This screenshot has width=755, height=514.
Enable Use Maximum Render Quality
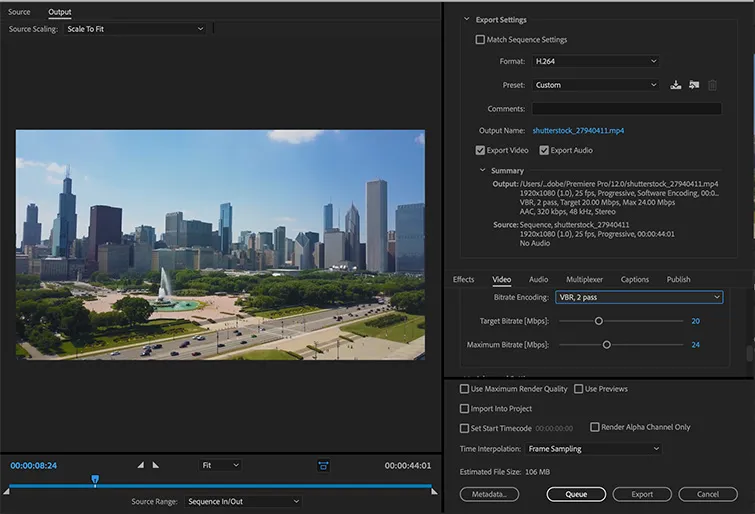coord(464,389)
